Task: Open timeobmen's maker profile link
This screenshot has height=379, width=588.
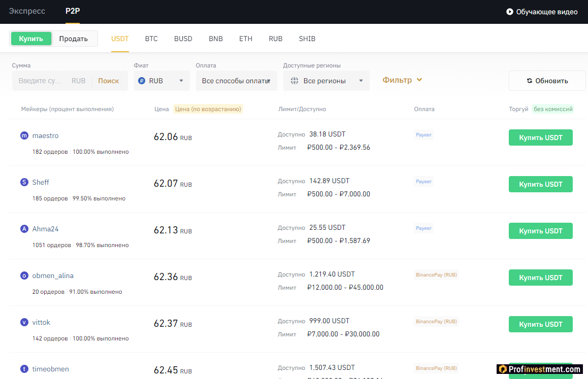Action: coord(51,369)
